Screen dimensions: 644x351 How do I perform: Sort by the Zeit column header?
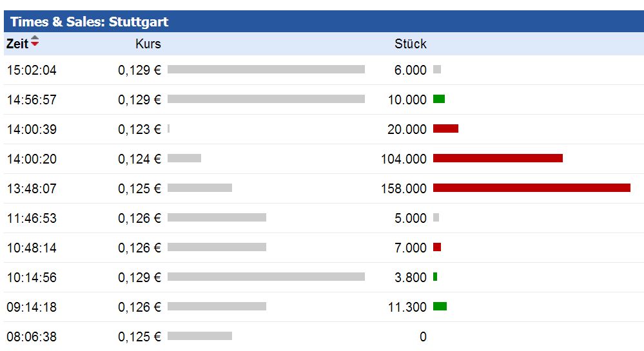17,44
